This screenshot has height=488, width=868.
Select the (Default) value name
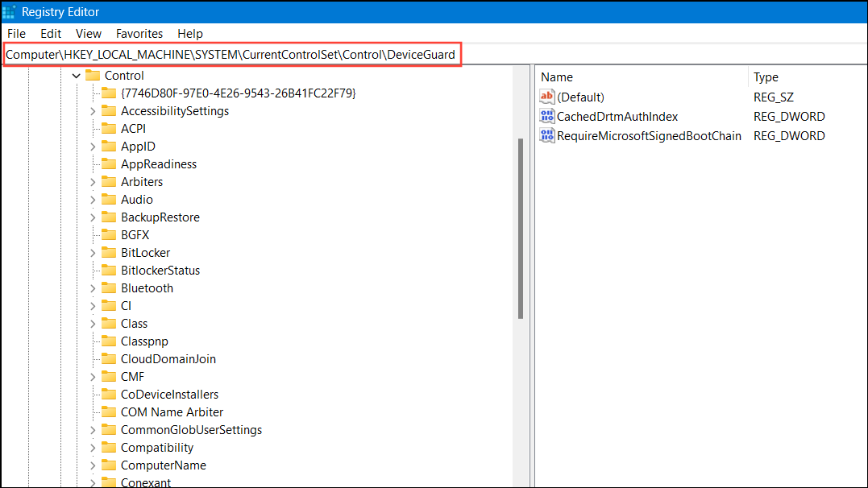point(580,97)
